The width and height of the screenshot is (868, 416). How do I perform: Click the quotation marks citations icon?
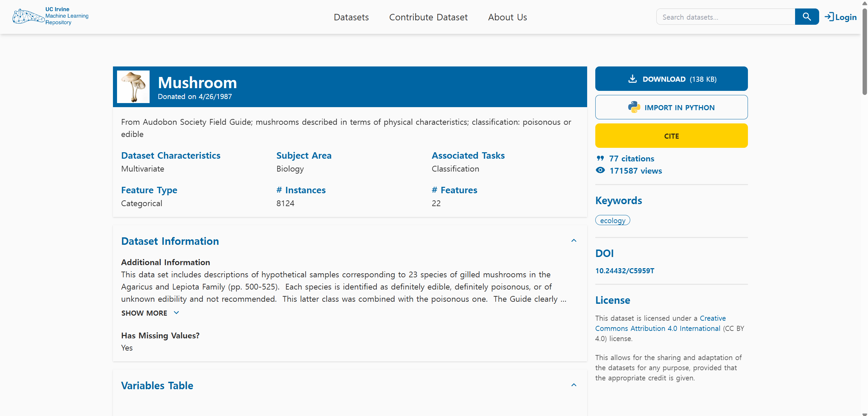pos(600,158)
